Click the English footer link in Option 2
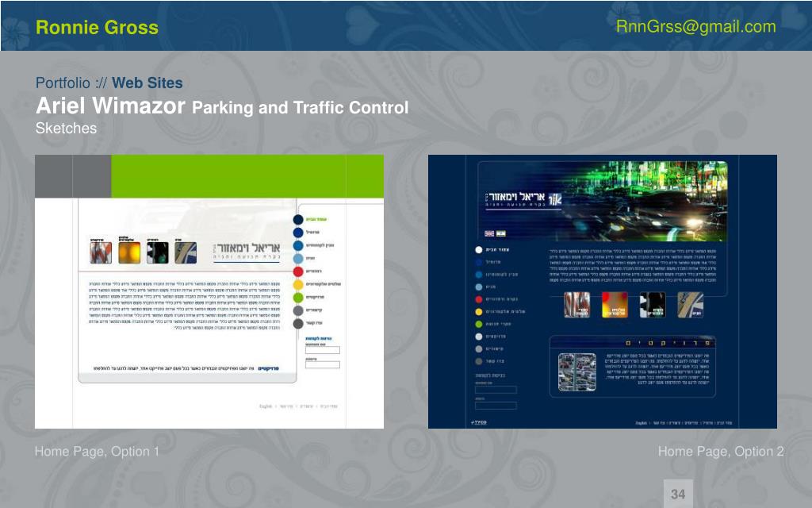Viewport: 812px width, 508px height. point(642,423)
